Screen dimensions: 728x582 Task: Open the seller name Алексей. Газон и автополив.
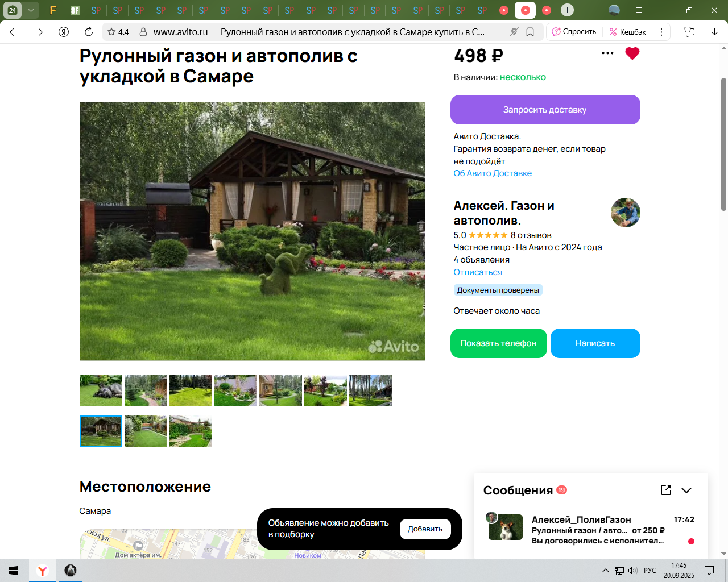coord(504,213)
